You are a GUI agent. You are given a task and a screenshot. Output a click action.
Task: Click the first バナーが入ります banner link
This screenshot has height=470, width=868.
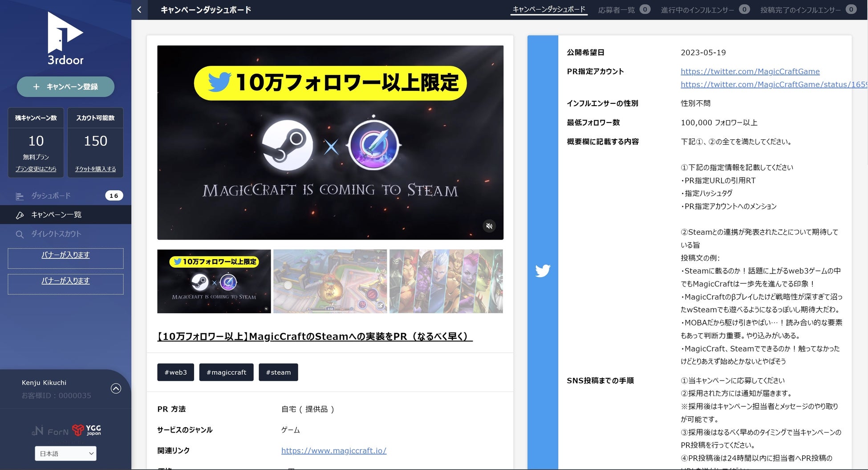pos(65,255)
